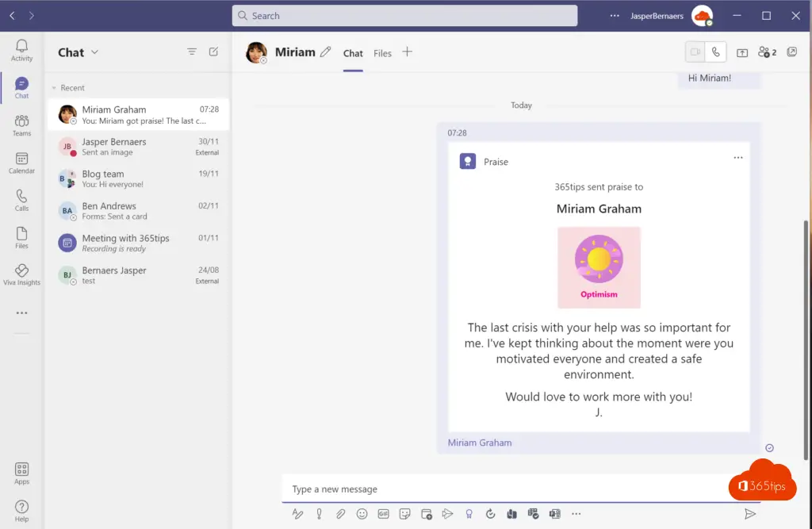
Task: Share your screen in the chat
Action: coord(742,52)
